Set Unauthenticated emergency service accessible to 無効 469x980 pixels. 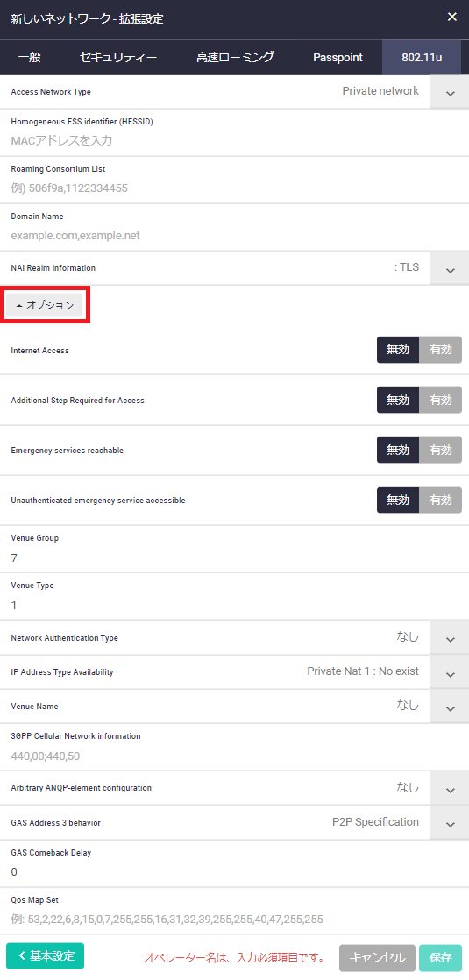pyautogui.click(x=398, y=500)
